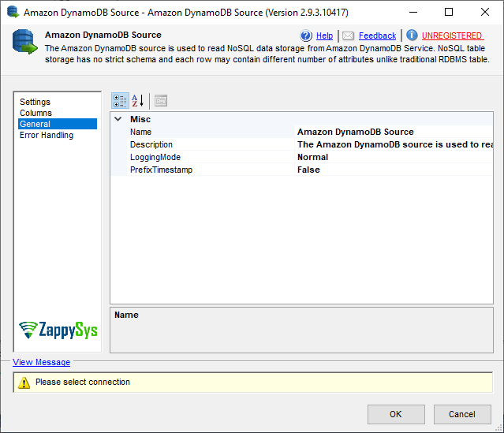Click the title bar application icon
The image size is (504, 433).
(13, 12)
